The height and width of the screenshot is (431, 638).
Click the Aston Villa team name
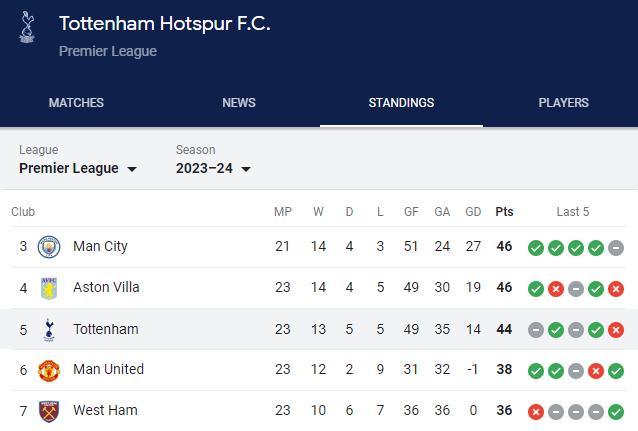tap(106, 287)
